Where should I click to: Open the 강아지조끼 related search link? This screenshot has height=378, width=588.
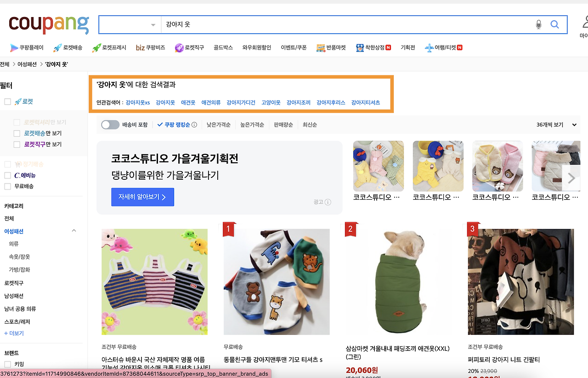[x=298, y=103]
